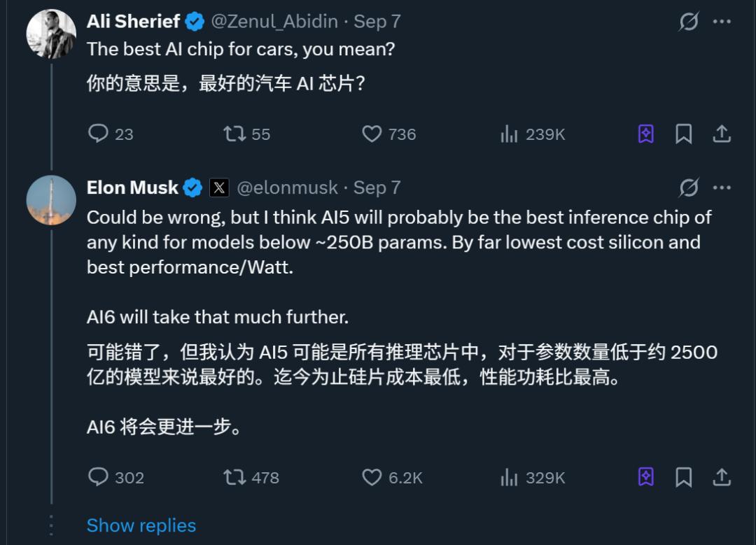The width and height of the screenshot is (756, 545).
Task: Open @elonmusk profile handle
Action: 287,187
